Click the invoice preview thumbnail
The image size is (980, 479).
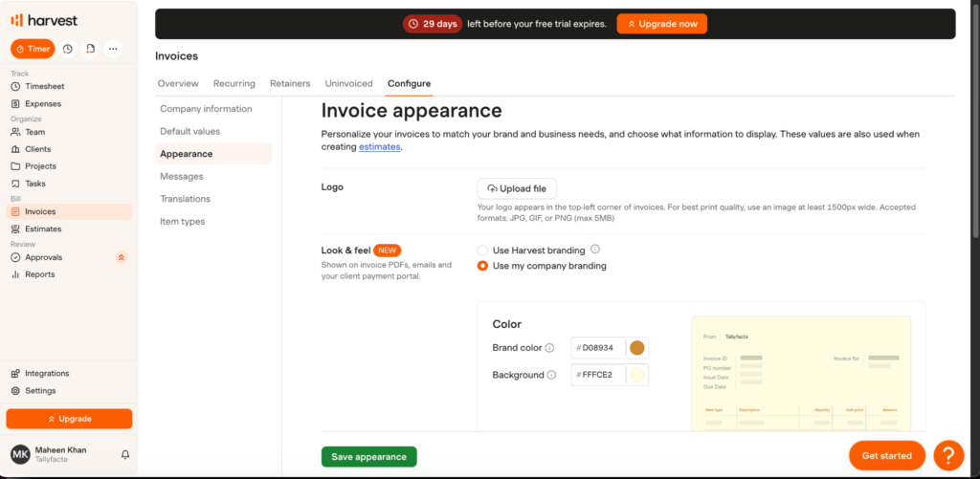(801, 374)
